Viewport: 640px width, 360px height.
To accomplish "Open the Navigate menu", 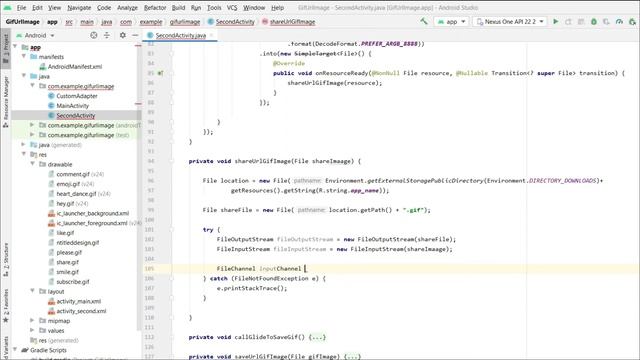I will pos(79,8).
